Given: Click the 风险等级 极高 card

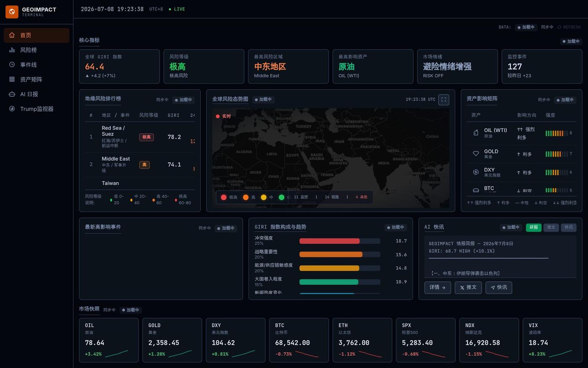Looking at the screenshot, I should coord(204,66).
